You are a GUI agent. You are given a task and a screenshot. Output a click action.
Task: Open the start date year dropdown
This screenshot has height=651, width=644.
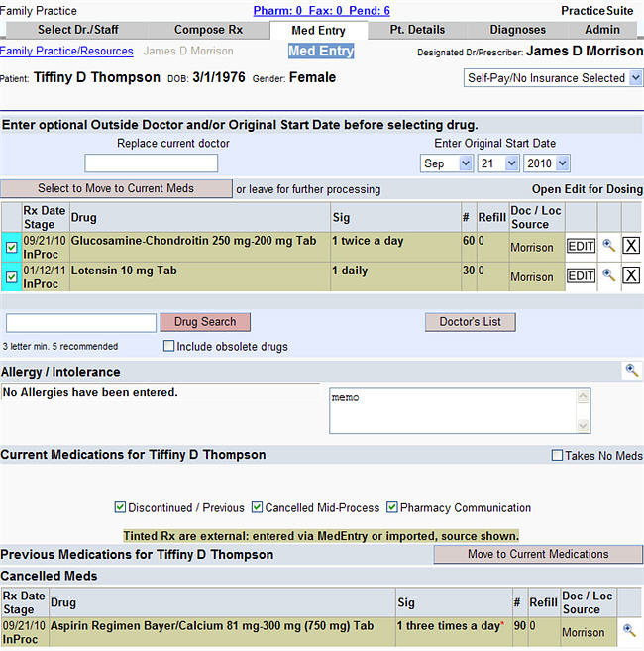click(x=547, y=163)
